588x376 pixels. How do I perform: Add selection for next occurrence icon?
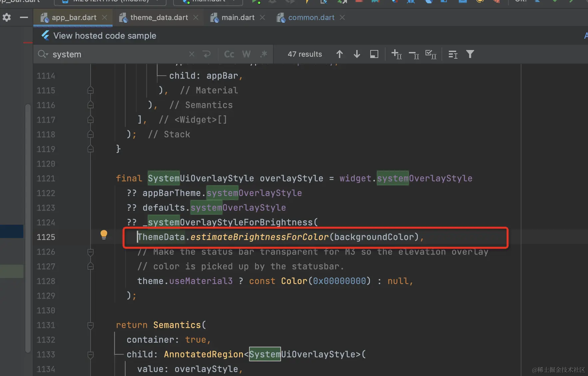(397, 54)
